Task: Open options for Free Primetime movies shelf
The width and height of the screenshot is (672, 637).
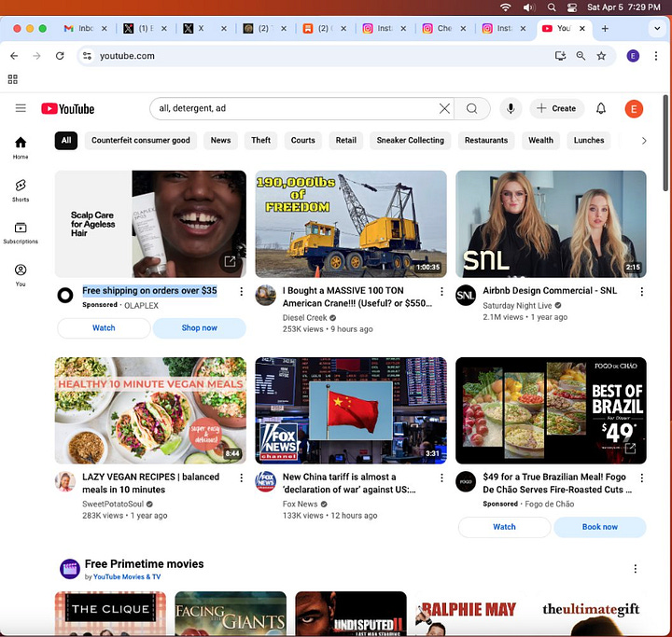Action: (x=636, y=569)
